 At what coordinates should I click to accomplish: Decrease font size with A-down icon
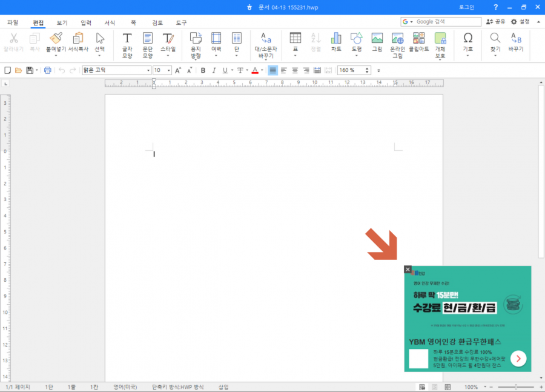[190, 70]
